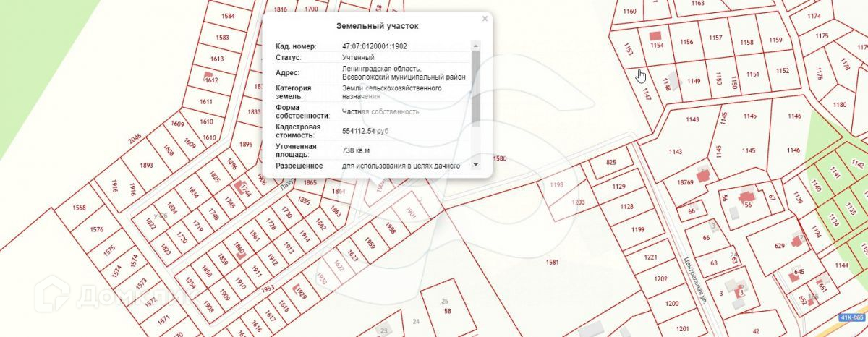
Task: Click the popup vertical scrollbar thumb
Action: [x=475, y=89]
